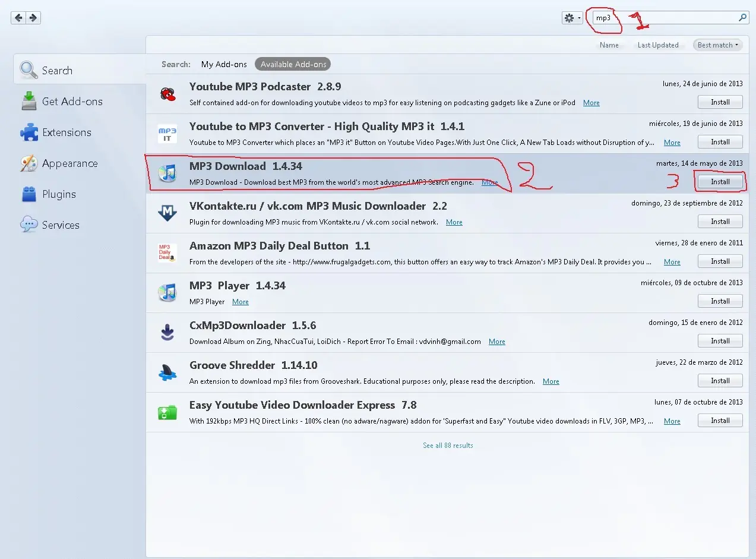
Task: Open the Best match sort dropdown
Action: point(718,45)
